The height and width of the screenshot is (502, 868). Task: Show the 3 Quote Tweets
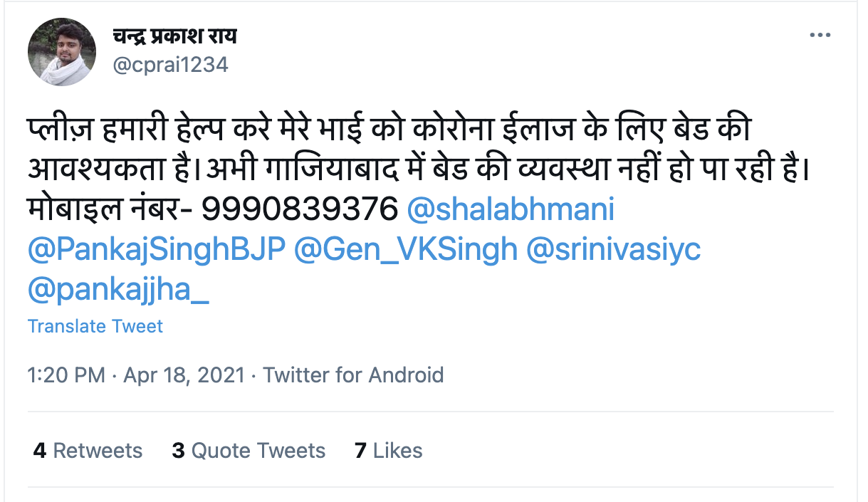click(x=249, y=451)
